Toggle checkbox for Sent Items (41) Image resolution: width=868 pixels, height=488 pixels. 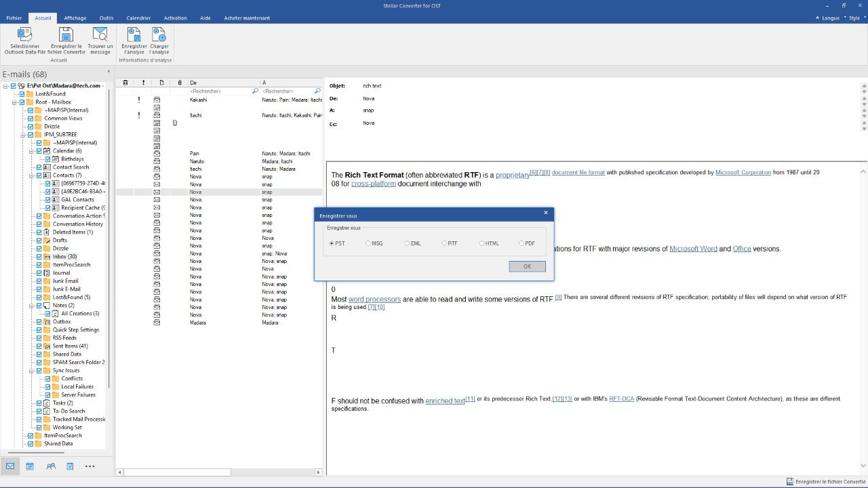tap(39, 346)
